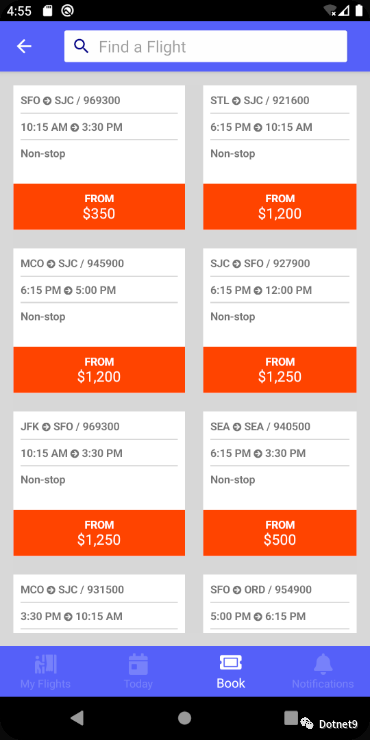Switch to the Notifications tab
Image resolution: width=370 pixels, height=740 pixels.
(x=323, y=672)
